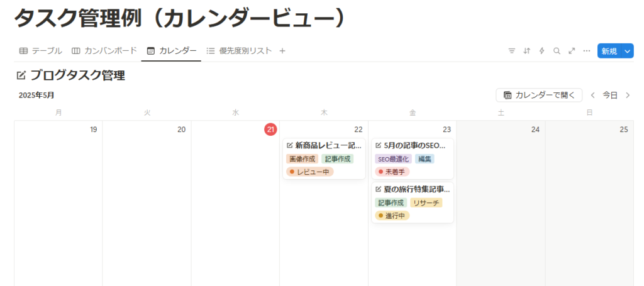Click the 編集 tag

click(425, 159)
